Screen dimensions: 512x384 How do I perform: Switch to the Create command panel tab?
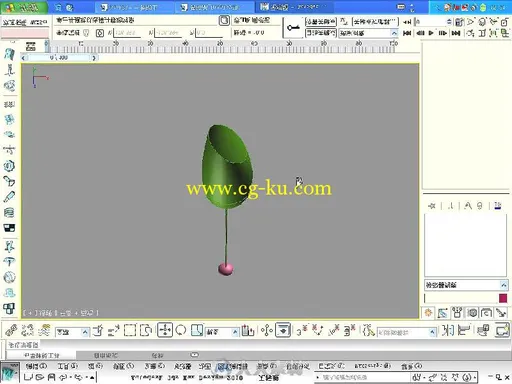tap(428, 313)
